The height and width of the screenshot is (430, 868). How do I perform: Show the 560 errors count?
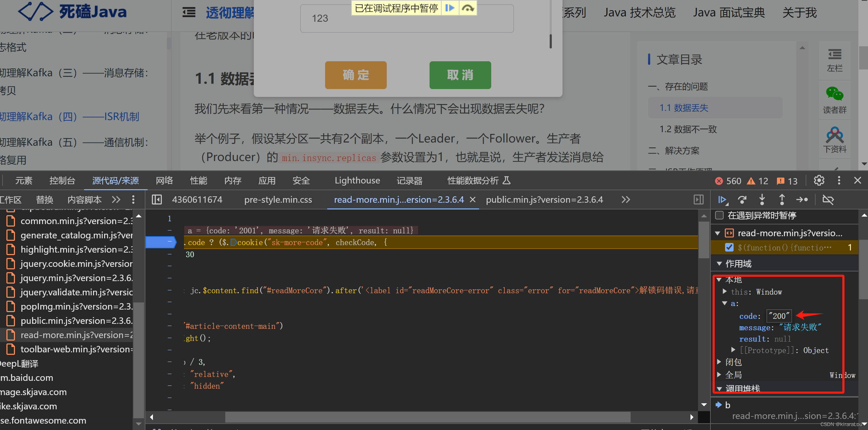point(728,181)
